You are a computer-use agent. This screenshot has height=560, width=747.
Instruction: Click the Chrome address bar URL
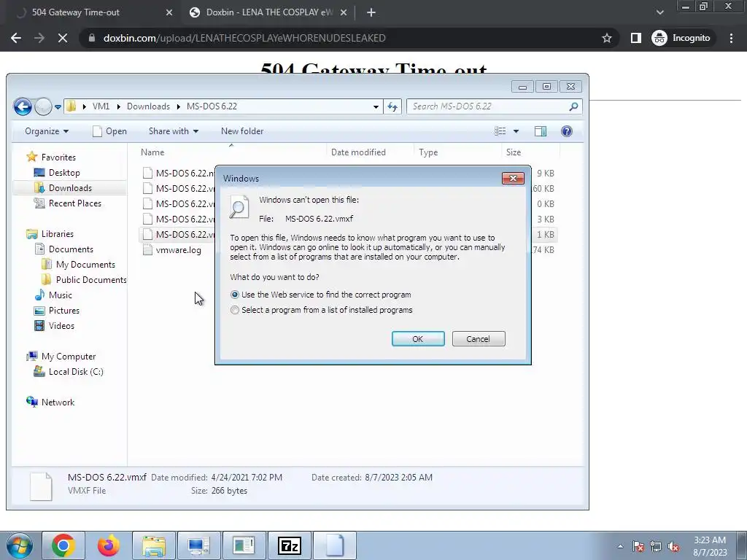(x=244, y=38)
